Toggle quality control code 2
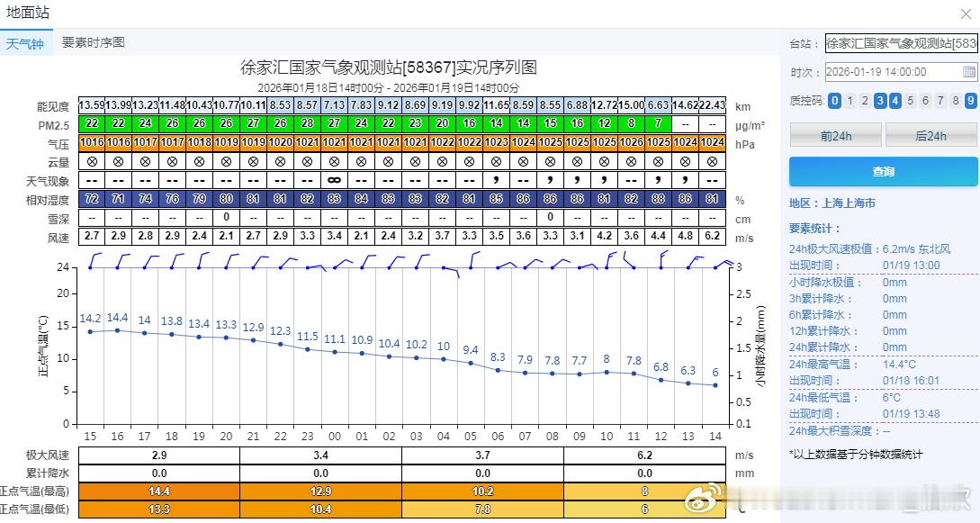 click(865, 101)
